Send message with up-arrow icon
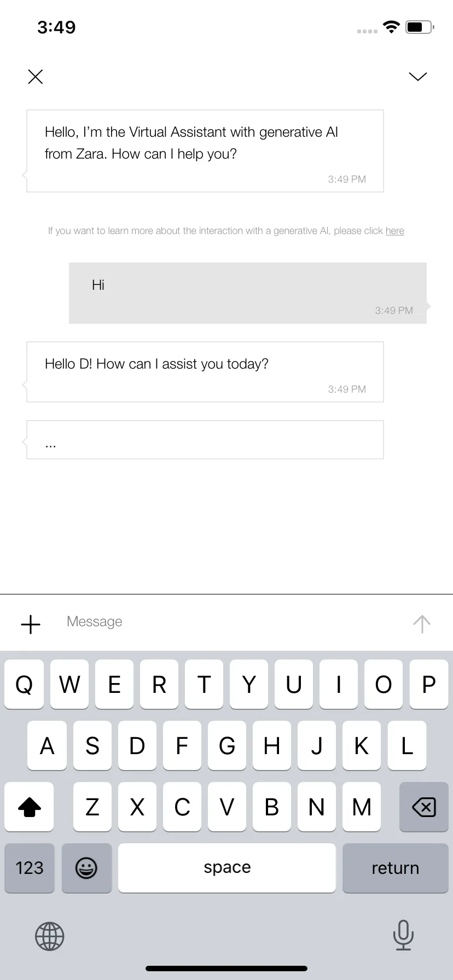 tap(422, 623)
